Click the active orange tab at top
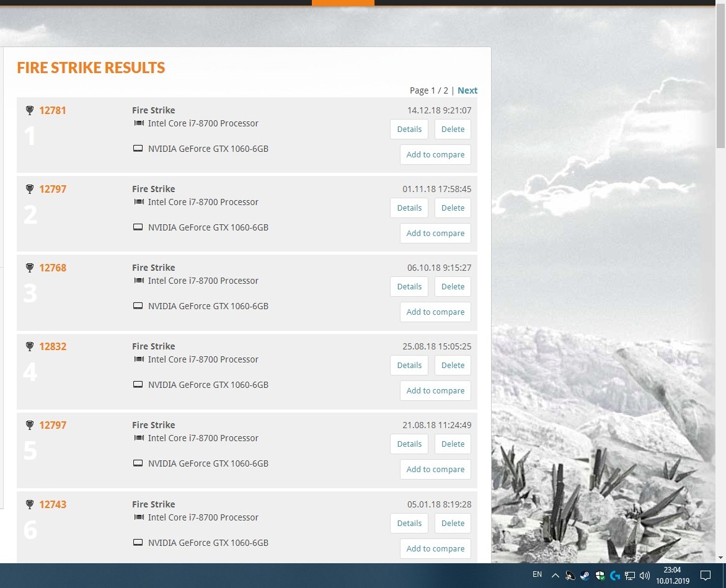726x588 pixels. tap(343, 2)
